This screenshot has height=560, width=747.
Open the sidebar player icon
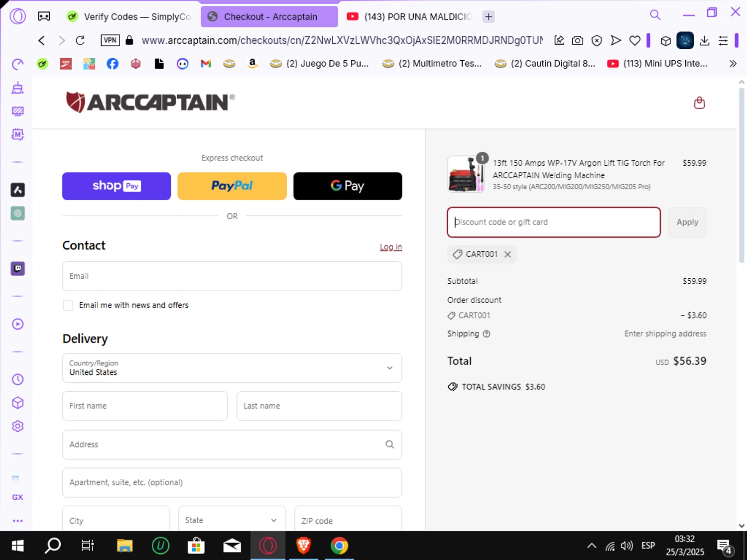(x=18, y=324)
